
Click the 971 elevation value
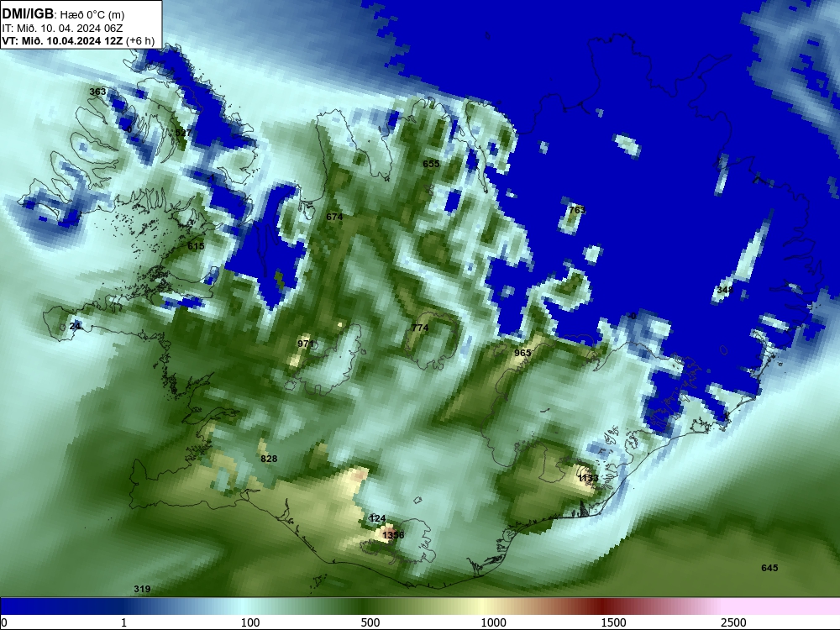pos(306,344)
